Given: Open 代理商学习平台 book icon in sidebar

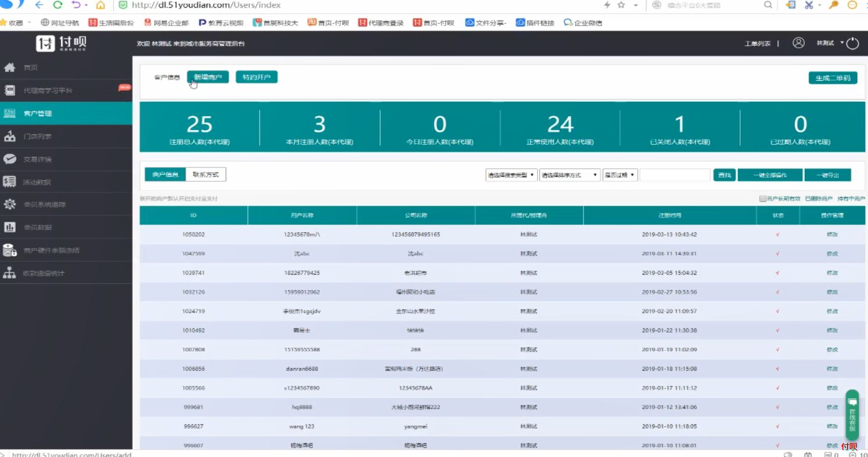Looking at the screenshot, I should [x=9, y=90].
